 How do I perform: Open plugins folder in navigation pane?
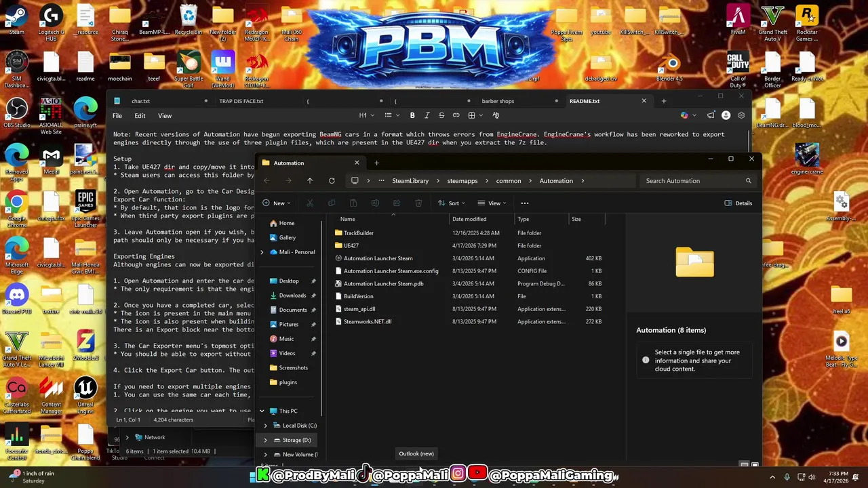288,382
